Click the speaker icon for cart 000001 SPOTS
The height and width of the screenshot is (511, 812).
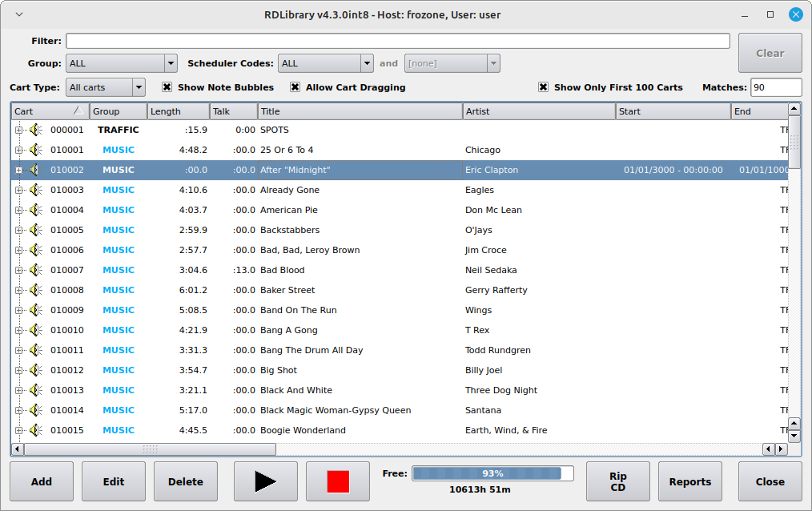[x=36, y=130]
